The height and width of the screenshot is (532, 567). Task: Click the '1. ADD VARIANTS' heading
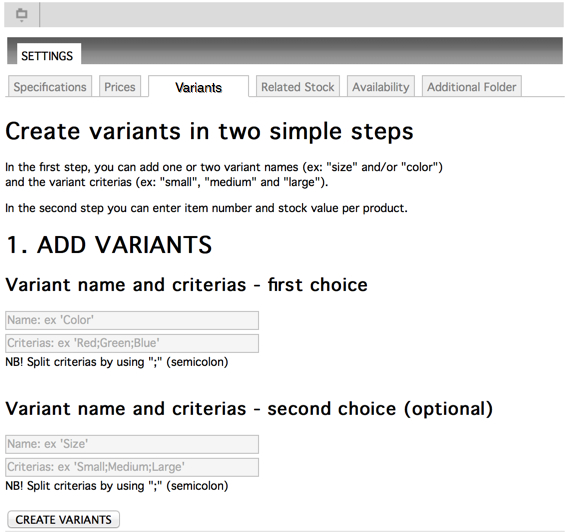pyautogui.click(x=109, y=245)
